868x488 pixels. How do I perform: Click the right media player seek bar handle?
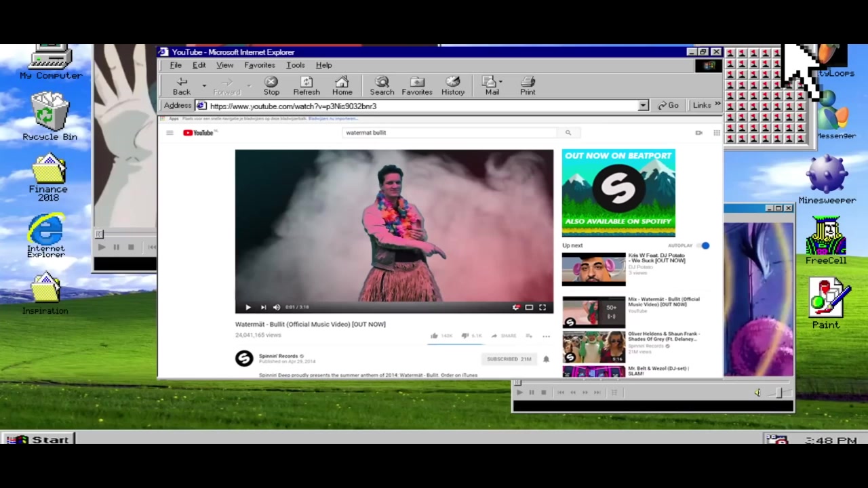pyautogui.click(x=517, y=384)
